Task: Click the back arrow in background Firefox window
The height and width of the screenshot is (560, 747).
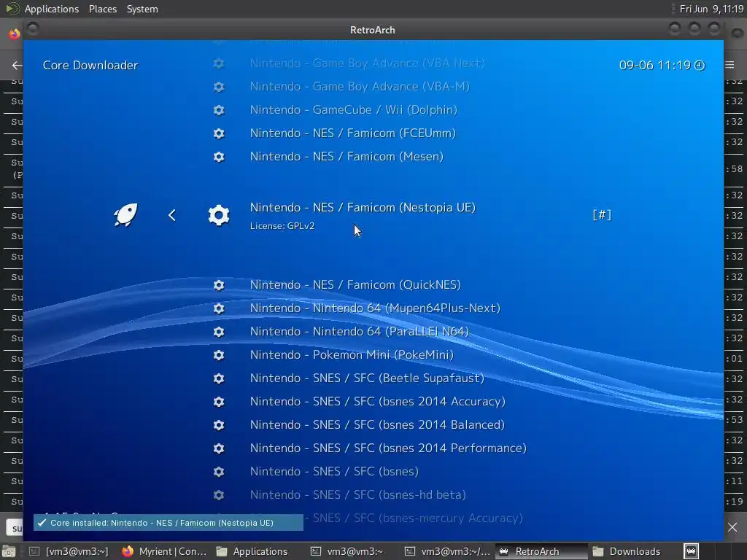Action: 17,65
